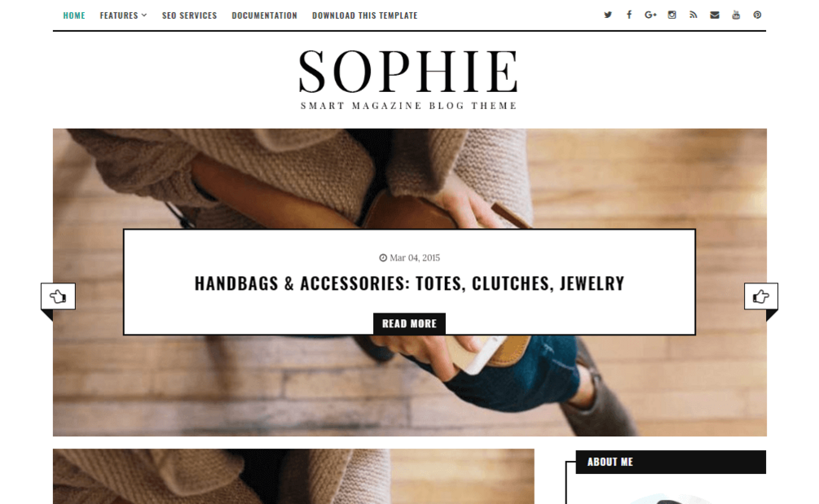Click Download This Template link
Viewport: 819px width, 504px height.
[x=364, y=15]
